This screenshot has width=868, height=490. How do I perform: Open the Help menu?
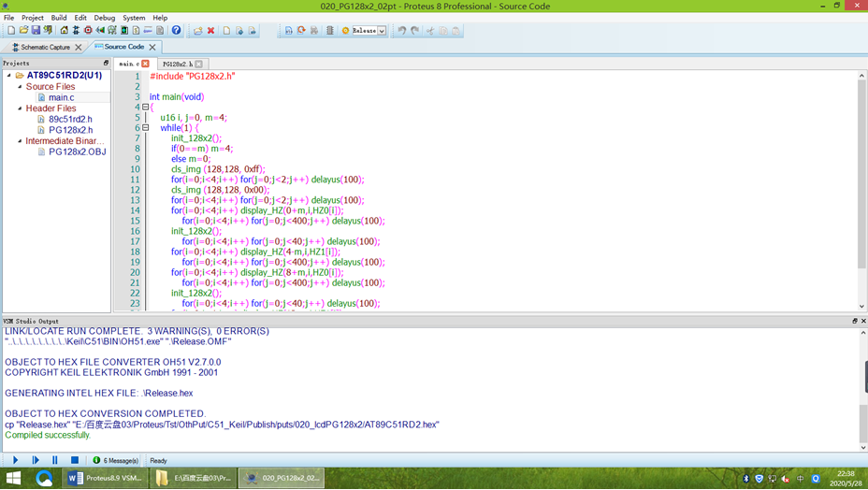(160, 18)
